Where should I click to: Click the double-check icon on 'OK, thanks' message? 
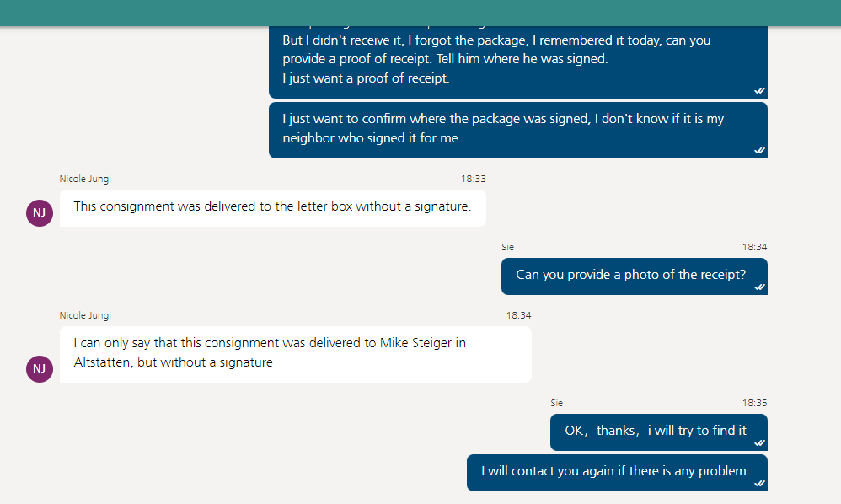[759, 442]
